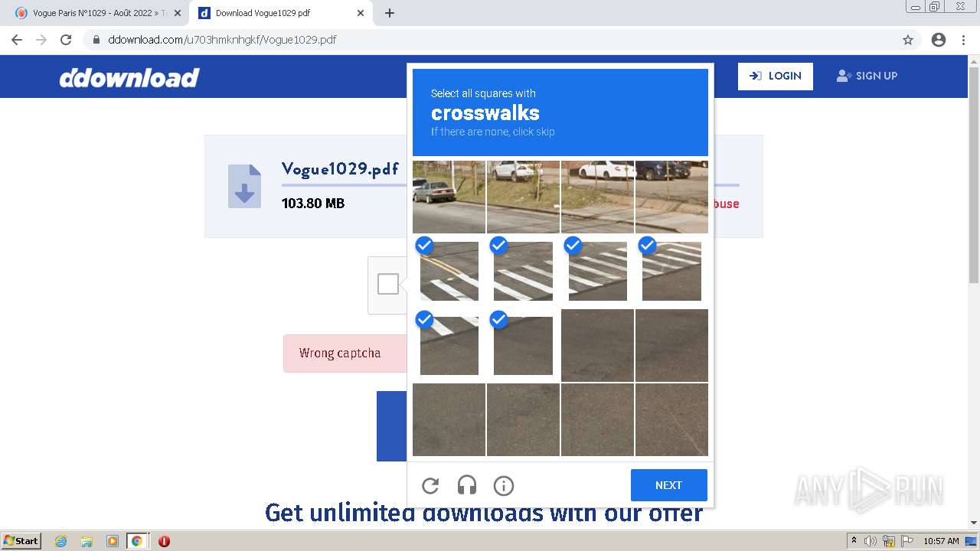Click the Wrong captcha alert
This screenshot has height=551, width=980.
pyautogui.click(x=345, y=353)
